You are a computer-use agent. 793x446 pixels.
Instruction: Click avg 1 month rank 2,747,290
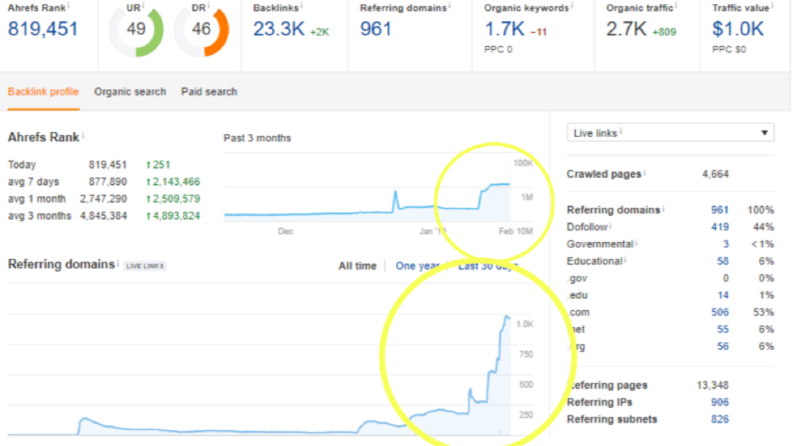point(103,199)
